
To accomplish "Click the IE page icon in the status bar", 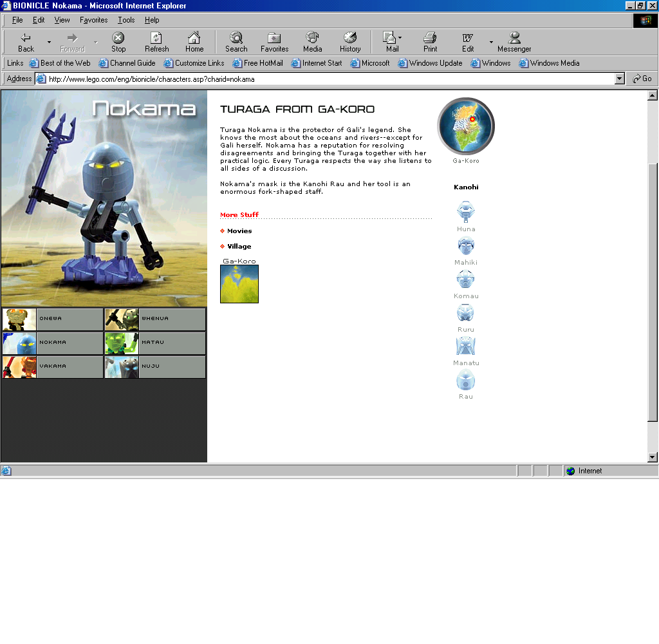I will click(x=6, y=471).
